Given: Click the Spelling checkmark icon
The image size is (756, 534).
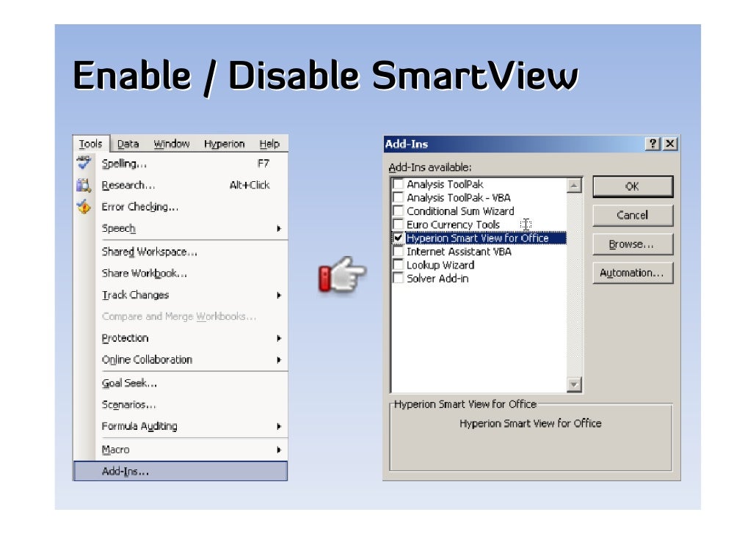Looking at the screenshot, I should (84, 163).
